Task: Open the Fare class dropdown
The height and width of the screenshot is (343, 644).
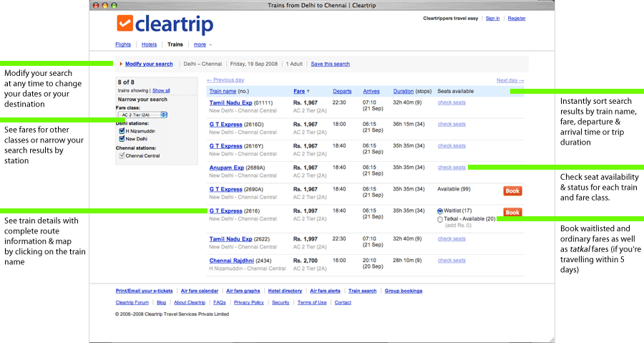Action: (142, 115)
